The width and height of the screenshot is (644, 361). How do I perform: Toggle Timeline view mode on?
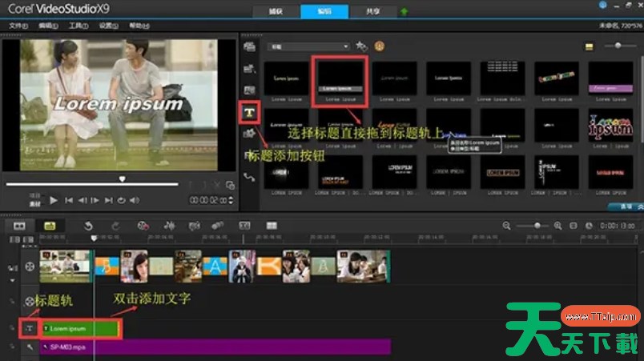point(49,227)
